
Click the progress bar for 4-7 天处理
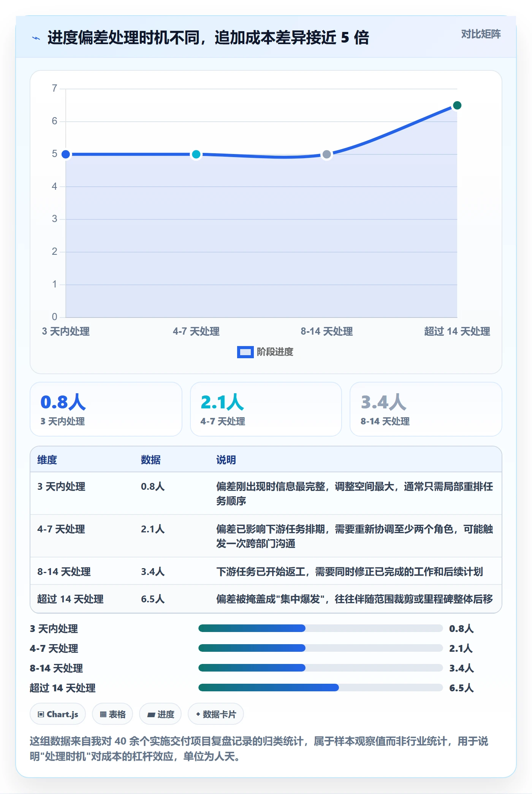[320, 648]
